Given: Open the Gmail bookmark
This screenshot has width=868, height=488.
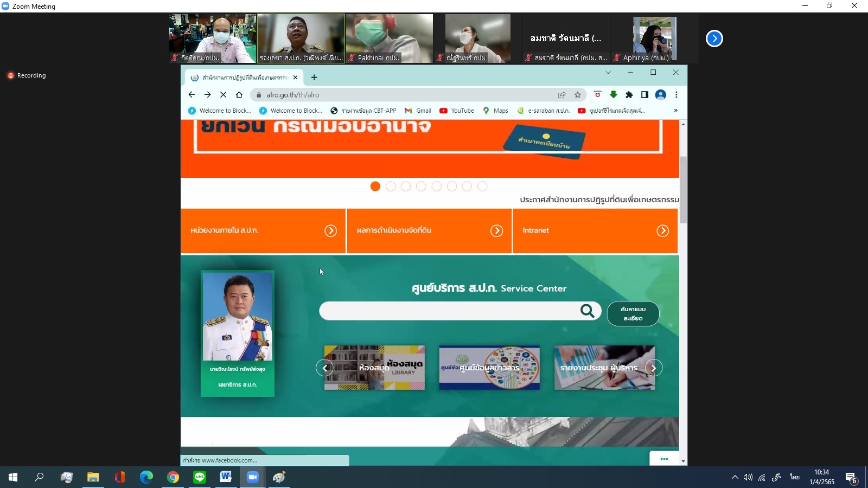Looking at the screenshot, I should click(418, 111).
